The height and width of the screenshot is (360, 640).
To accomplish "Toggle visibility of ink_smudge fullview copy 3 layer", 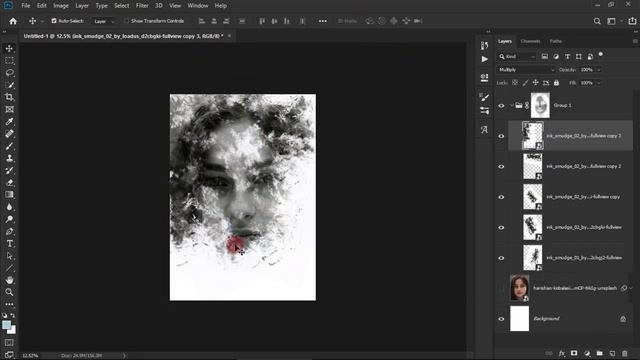I will coord(501,136).
